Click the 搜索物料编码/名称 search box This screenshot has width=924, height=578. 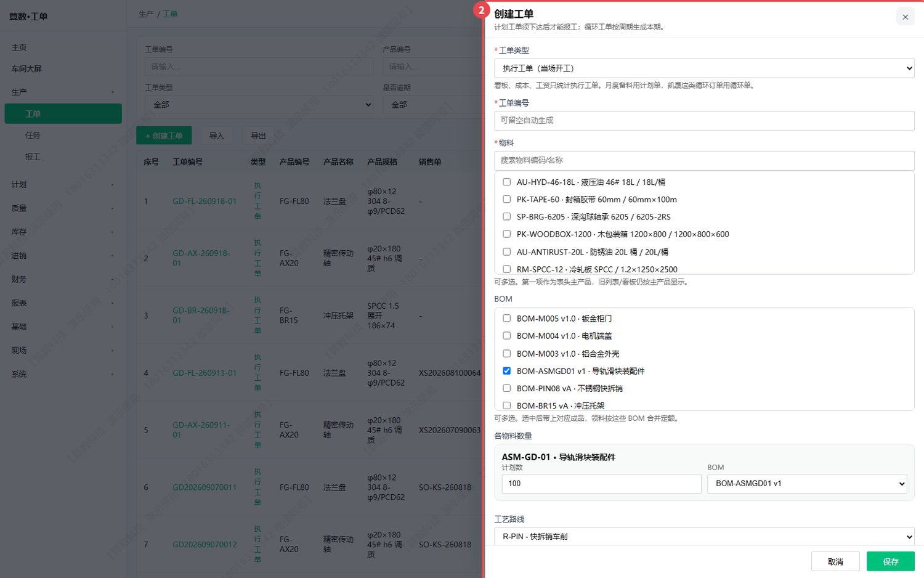(x=704, y=160)
